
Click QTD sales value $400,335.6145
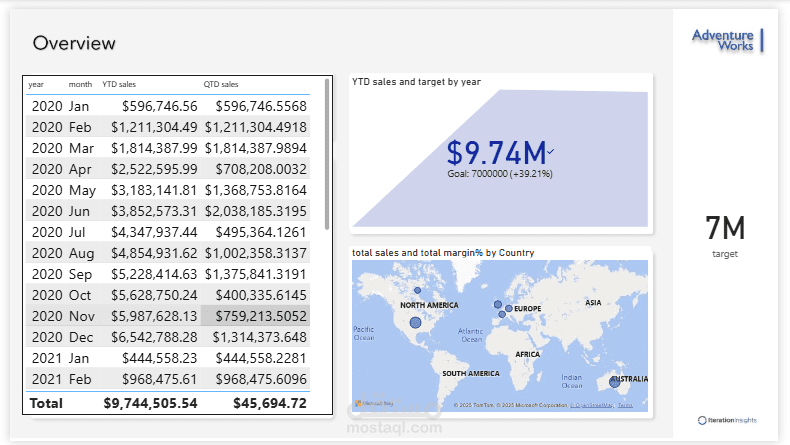point(261,295)
